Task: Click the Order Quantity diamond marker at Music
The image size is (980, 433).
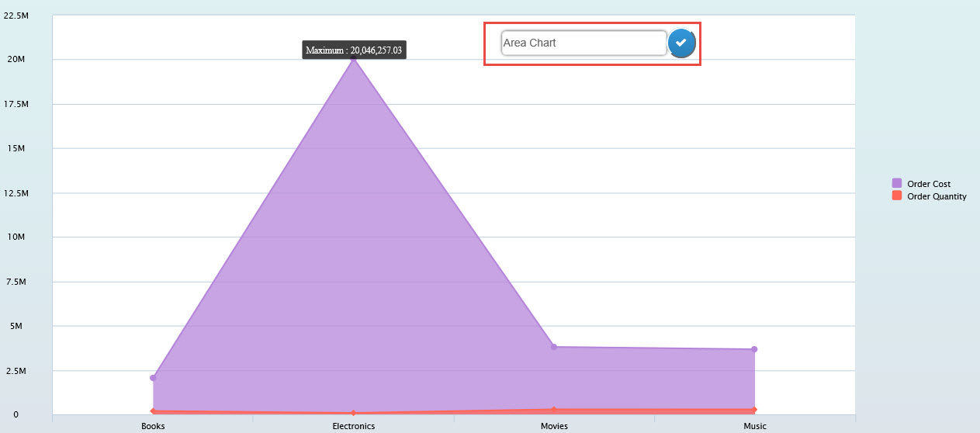Action: tap(754, 409)
